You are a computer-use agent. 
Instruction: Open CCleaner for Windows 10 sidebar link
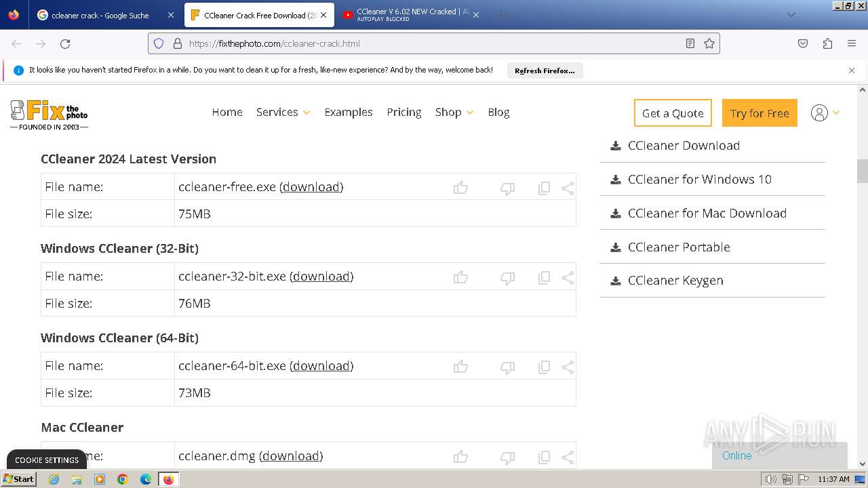700,180
